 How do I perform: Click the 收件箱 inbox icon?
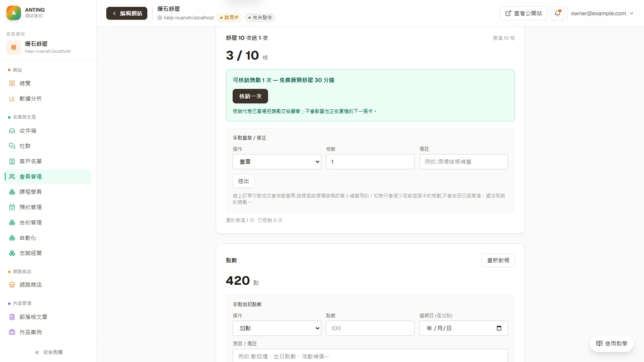point(12,131)
